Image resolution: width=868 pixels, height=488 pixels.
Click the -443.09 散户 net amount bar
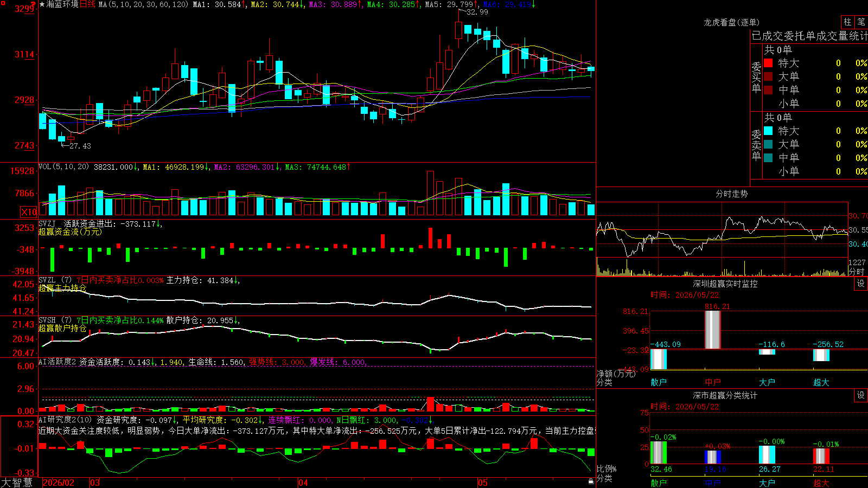point(659,359)
